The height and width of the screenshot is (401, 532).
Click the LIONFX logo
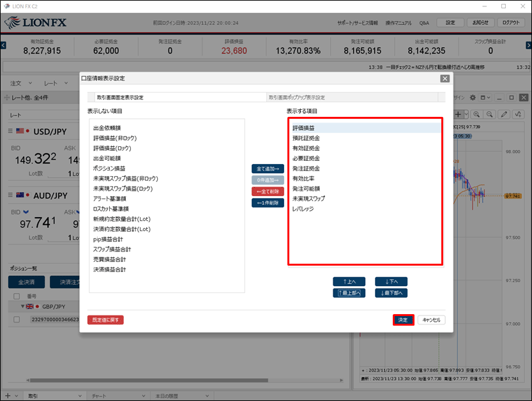(35, 23)
